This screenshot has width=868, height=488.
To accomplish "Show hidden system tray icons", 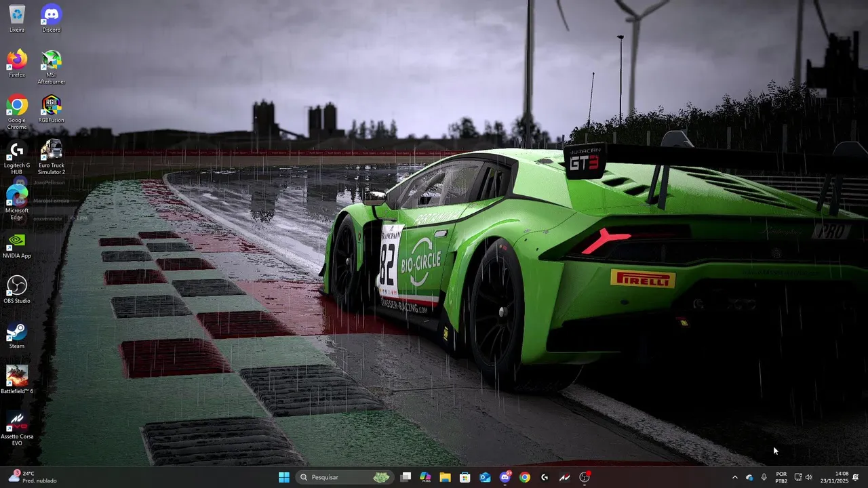I will (734, 477).
